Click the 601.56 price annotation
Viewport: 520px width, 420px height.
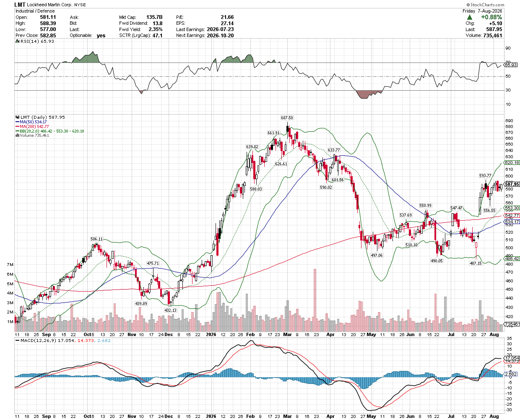(338, 180)
